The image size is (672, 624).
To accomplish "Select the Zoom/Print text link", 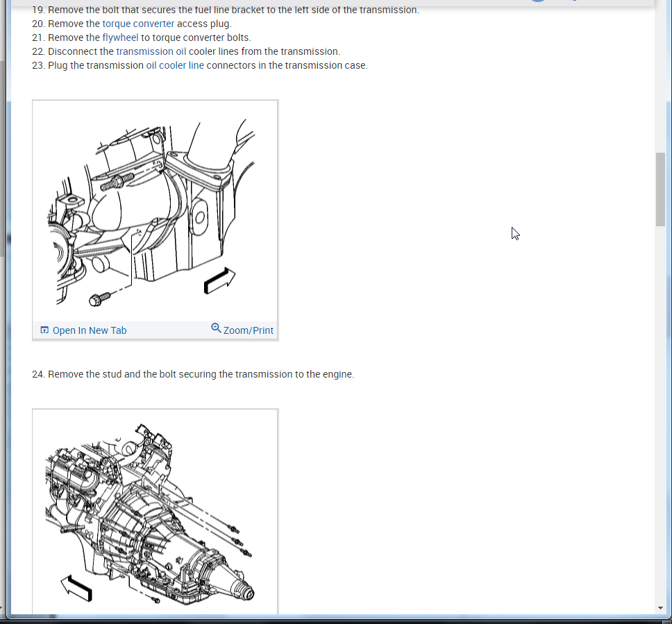I will [x=248, y=330].
